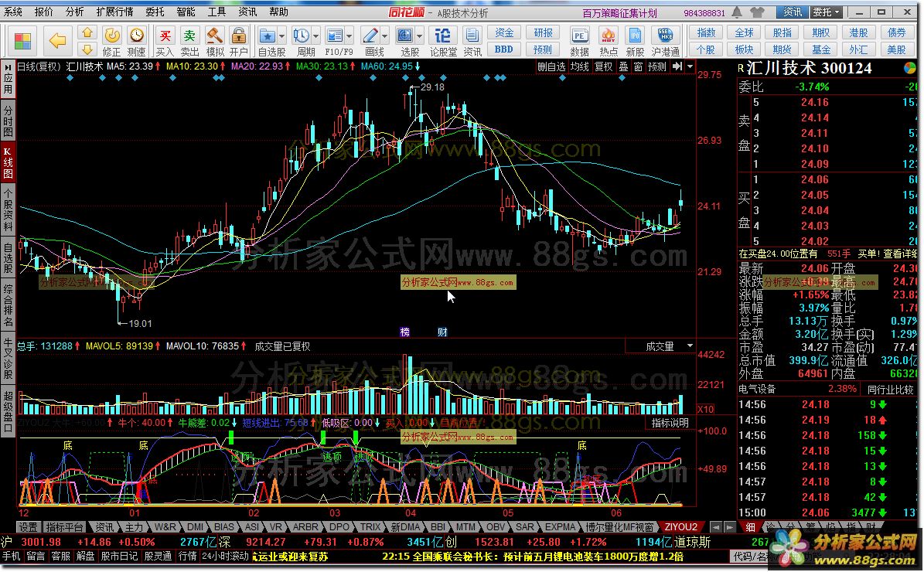Open the 自选股 watchlist folder icon
The width and height of the screenshot is (924, 572).
267,36
